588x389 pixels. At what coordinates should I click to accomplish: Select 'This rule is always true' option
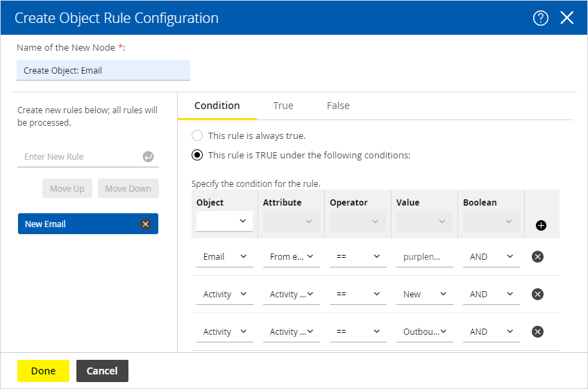pos(197,135)
